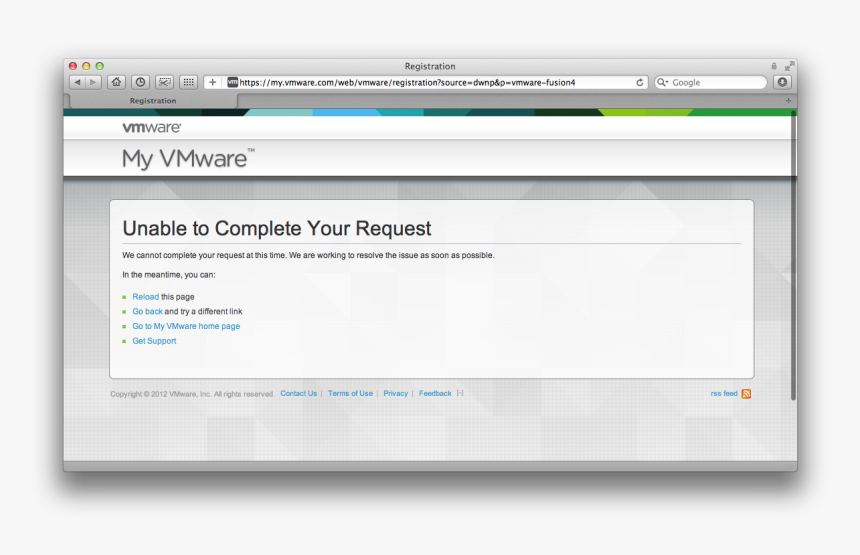This screenshot has width=860, height=555.
Task: Expand Google search magnifier dropdown
Action: click(x=663, y=82)
